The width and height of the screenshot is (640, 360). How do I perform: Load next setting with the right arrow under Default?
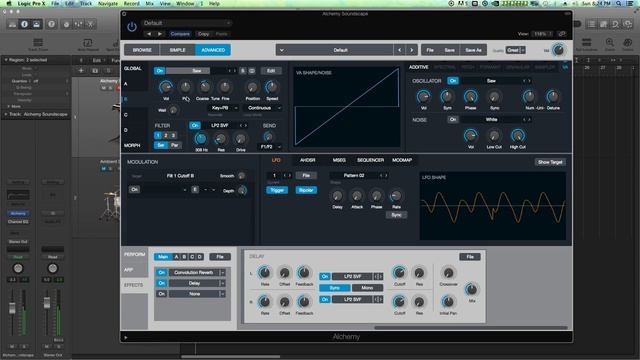160,34
